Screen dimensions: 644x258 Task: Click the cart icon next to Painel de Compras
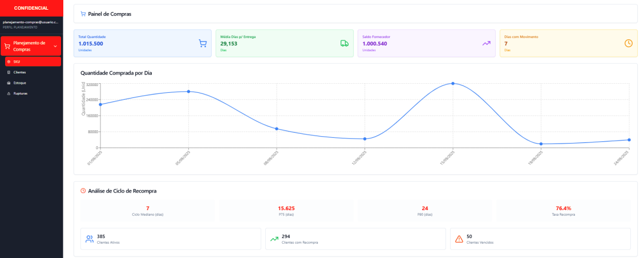[83, 14]
